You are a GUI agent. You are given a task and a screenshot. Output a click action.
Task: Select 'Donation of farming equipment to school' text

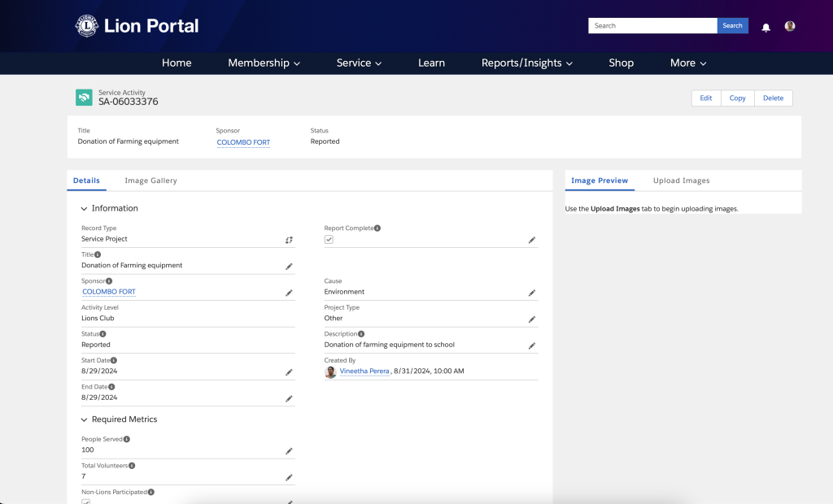(390, 345)
